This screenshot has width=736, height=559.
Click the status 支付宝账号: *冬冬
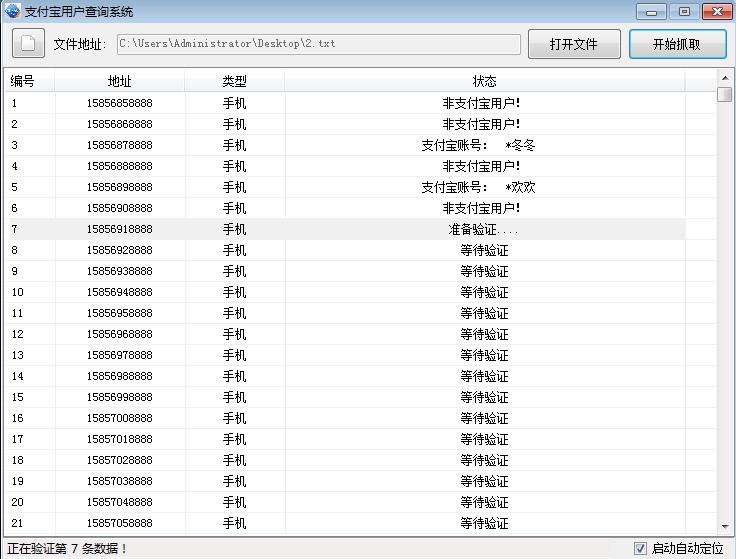coord(478,145)
